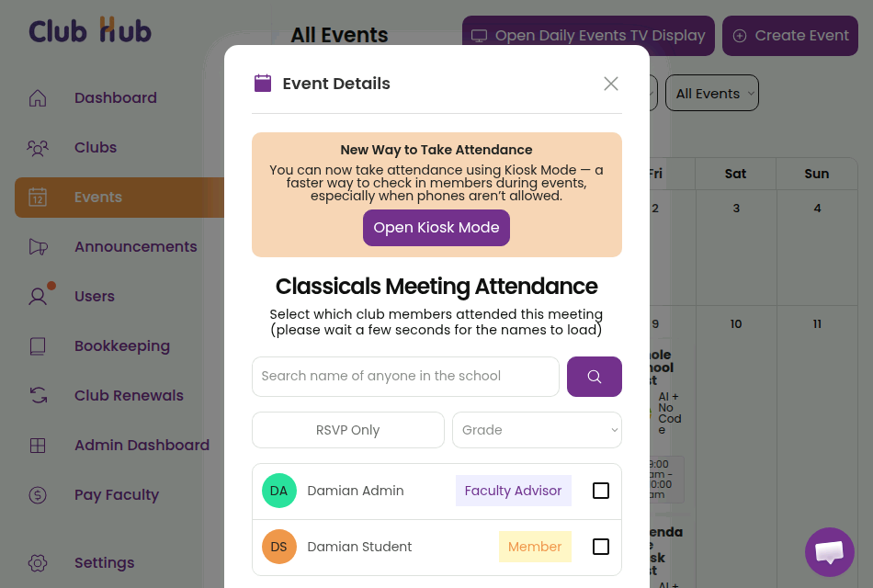Click the Events calendar icon
Image resolution: width=873 pixels, height=588 pixels.
[38, 197]
